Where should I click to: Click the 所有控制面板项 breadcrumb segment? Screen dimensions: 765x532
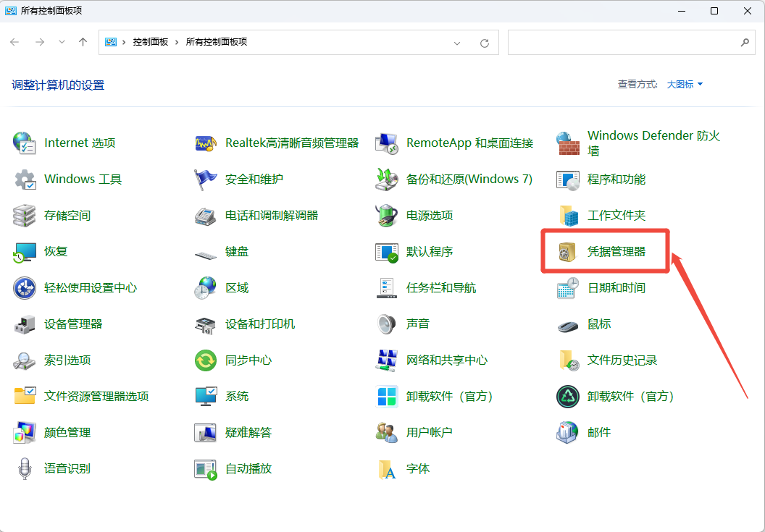tap(216, 42)
